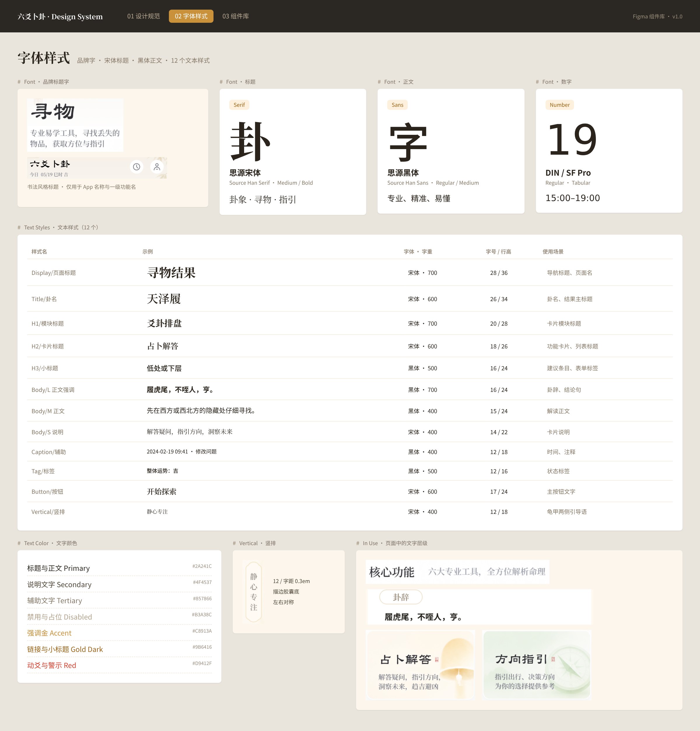Click the 链接与小标题 Gold Dark row

click(119, 649)
